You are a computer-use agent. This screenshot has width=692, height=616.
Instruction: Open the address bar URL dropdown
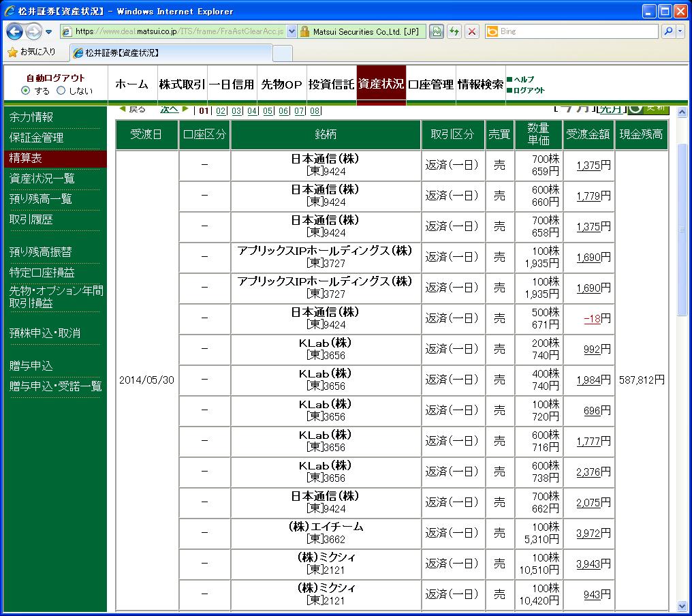(292, 31)
